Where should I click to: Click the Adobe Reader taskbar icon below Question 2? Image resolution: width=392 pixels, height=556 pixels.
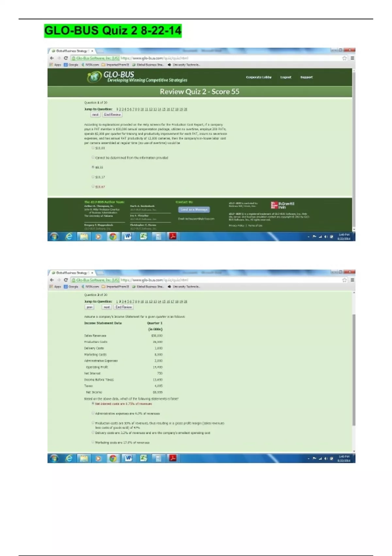click(x=173, y=458)
